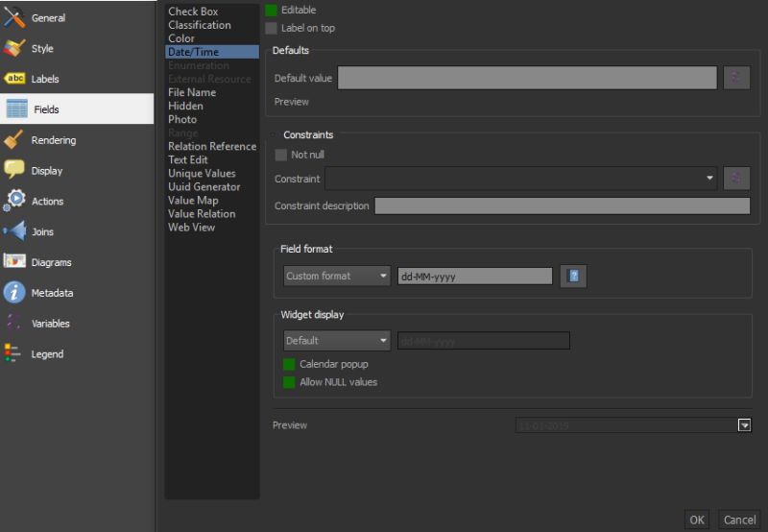Image resolution: width=768 pixels, height=532 pixels.
Task: Select Date/Time widget type
Action: pyautogui.click(x=211, y=52)
